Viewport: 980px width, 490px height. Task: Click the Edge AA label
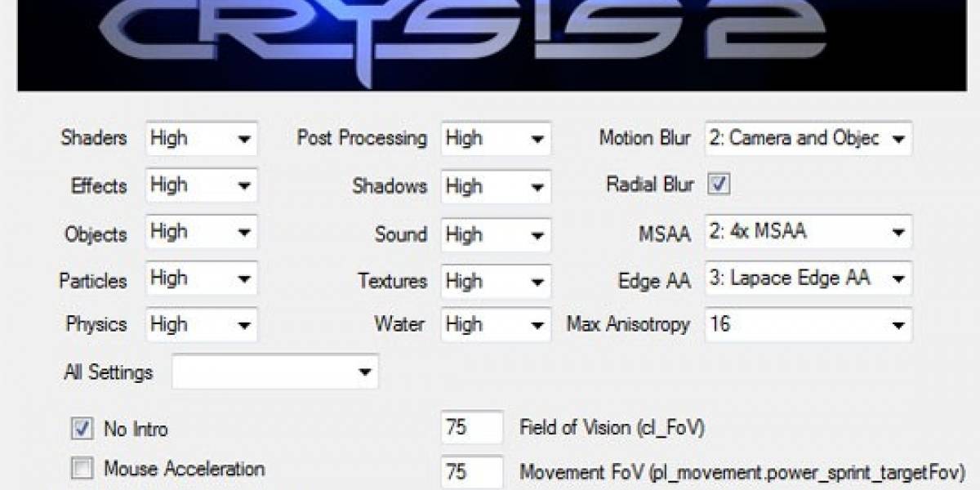click(x=654, y=281)
